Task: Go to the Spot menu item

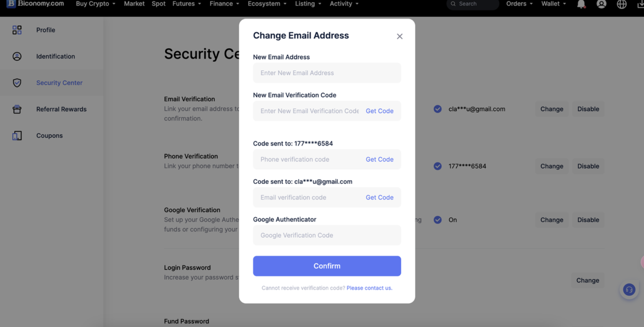Action: (158, 4)
